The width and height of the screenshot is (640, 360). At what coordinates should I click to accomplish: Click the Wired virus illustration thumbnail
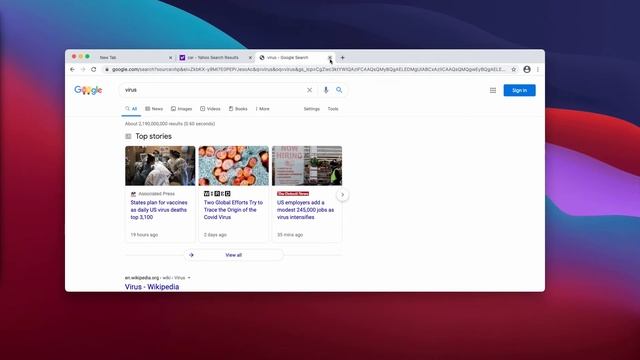pyautogui.click(x=233, y=166)
